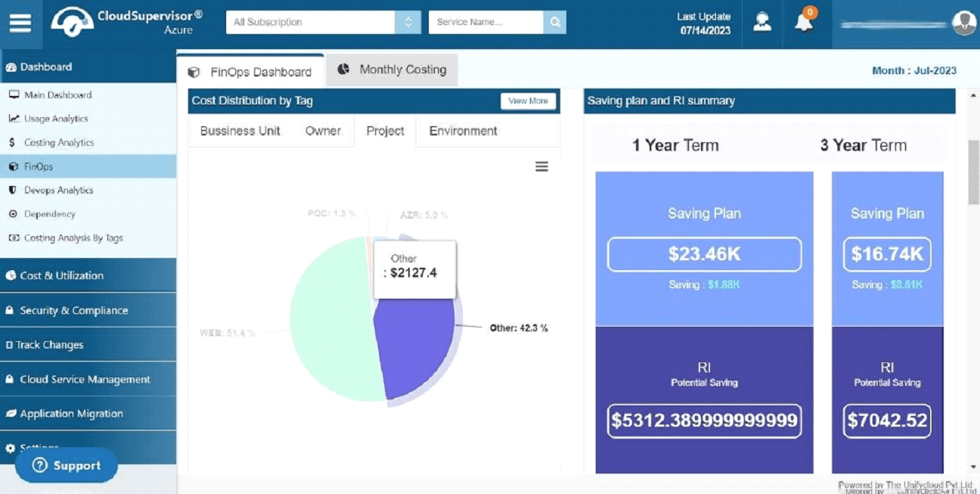This screenshot has height=494, width=980.
Task: Click the search magnifier icon
Action: tap(554, 22)
